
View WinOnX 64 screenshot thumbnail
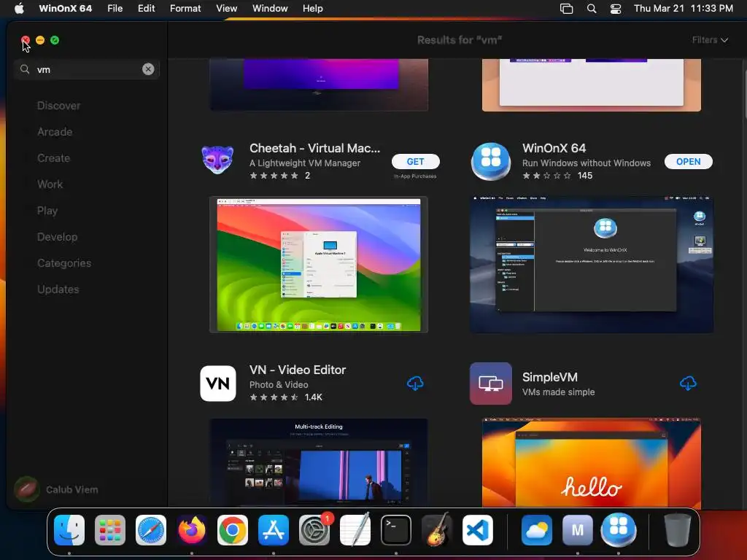point(591,264)
